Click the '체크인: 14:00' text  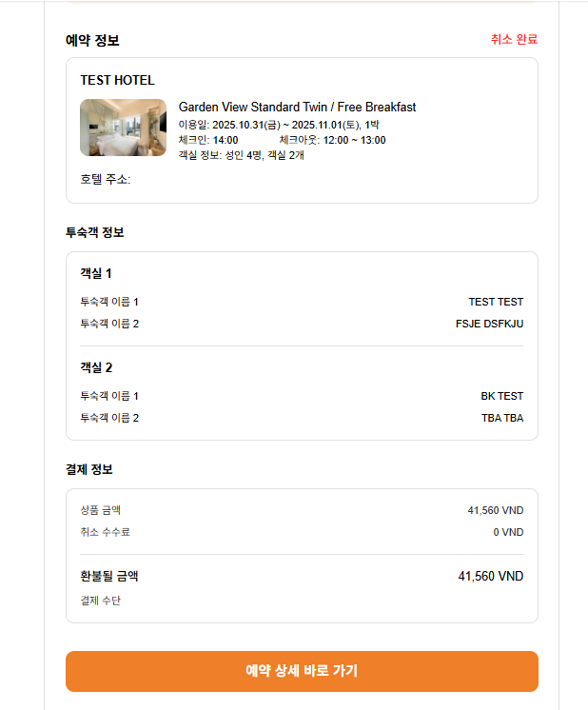tap(208, 140)
